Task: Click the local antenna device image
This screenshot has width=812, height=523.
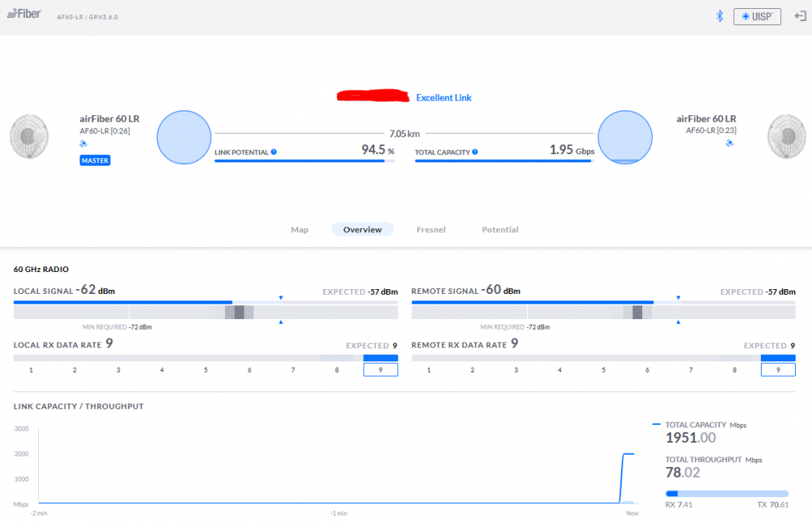Action: coord(28,136)
